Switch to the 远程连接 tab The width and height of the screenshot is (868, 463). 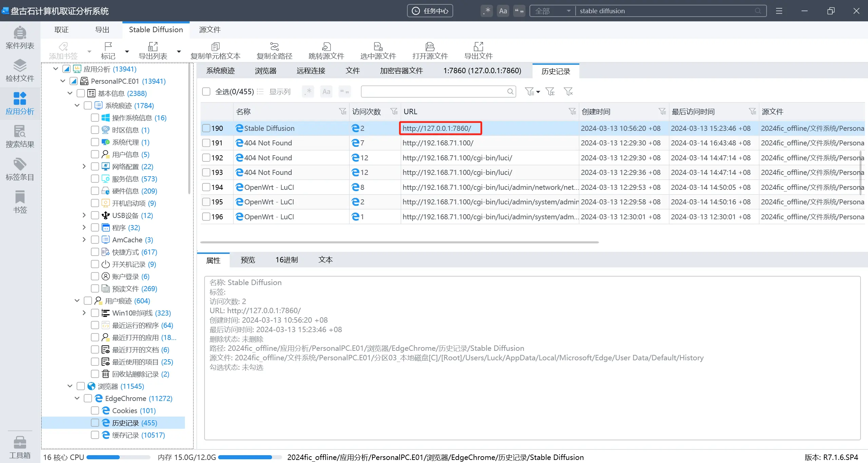(311, 71)
